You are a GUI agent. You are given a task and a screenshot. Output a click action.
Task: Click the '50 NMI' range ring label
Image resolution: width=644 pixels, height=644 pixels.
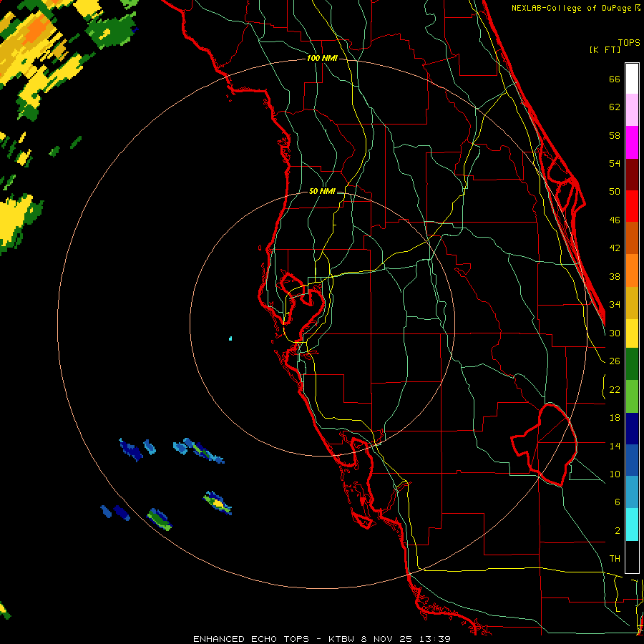click(322, 191)
